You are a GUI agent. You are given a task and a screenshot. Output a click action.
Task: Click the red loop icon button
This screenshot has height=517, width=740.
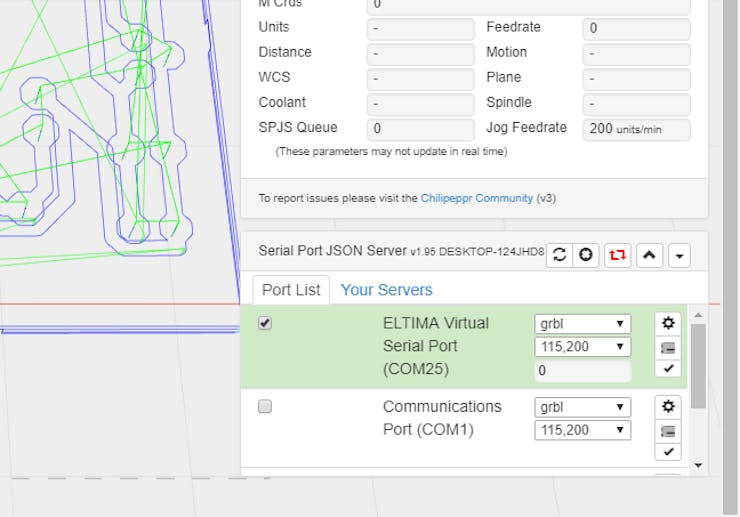pos(617,255)
